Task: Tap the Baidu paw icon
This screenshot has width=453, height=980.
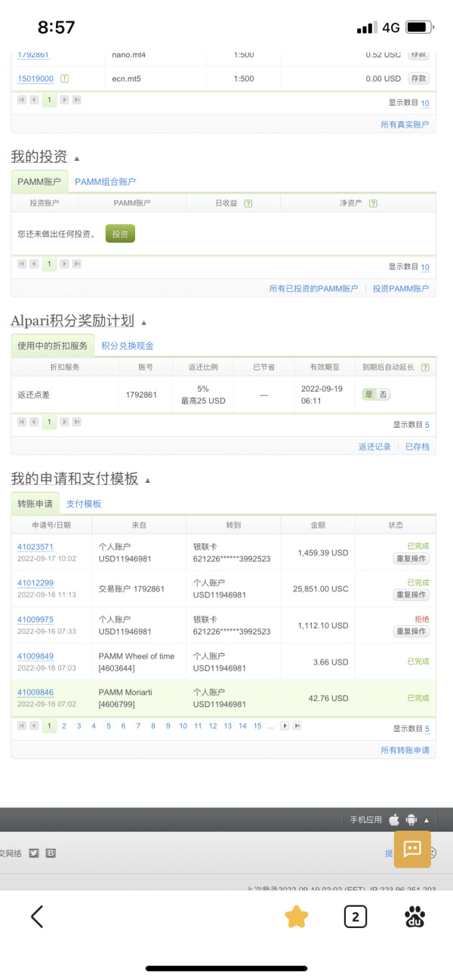Action: click(414, 917)
